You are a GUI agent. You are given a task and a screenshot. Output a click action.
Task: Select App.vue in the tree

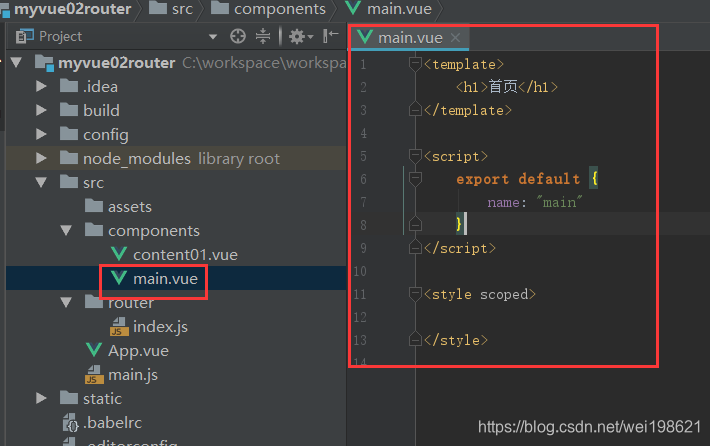pos(138,350)
